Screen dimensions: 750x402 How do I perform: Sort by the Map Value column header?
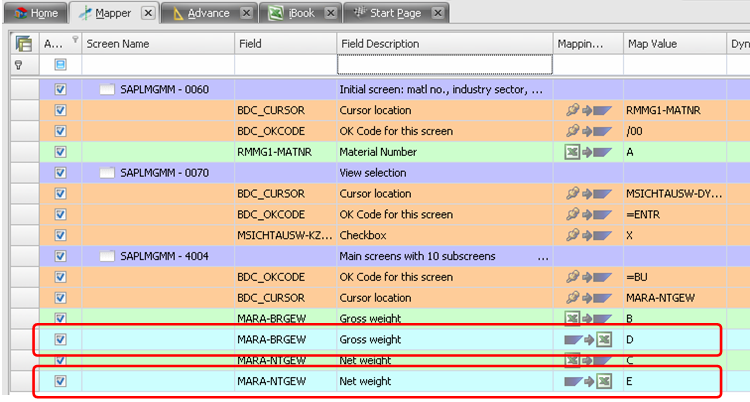673,44
